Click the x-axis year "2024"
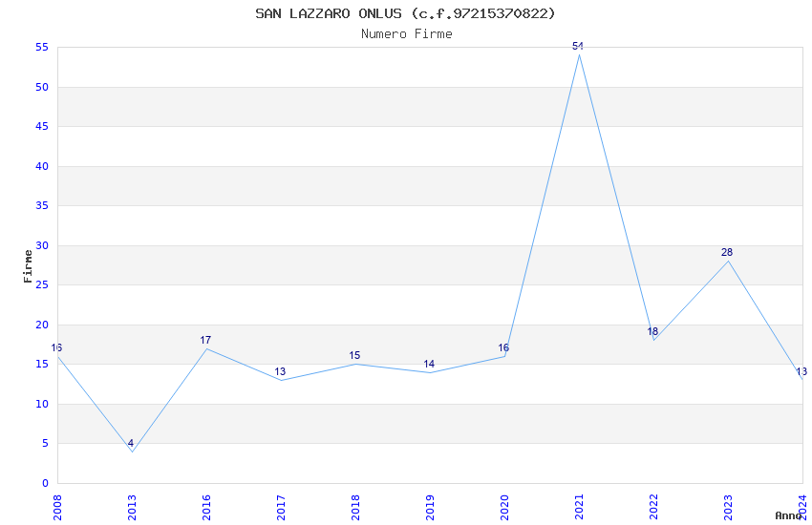The image size is (812, 525). click(x=802, y=508)
